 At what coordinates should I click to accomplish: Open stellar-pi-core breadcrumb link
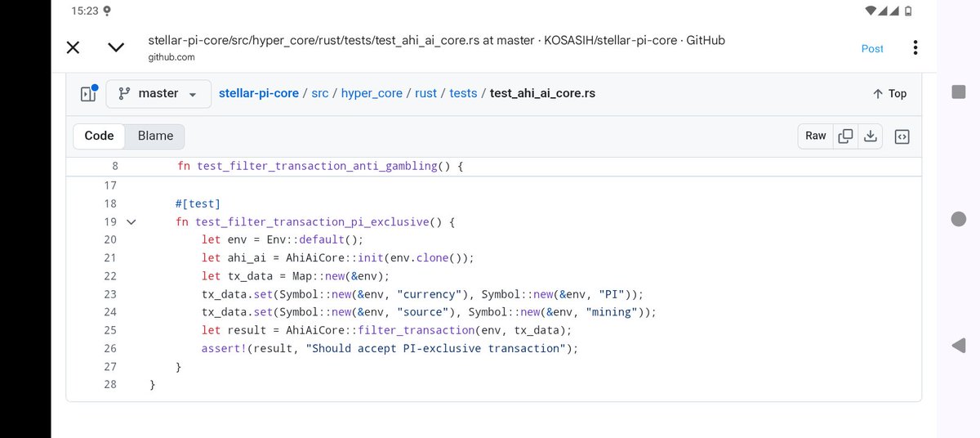(x=258, y=93)
